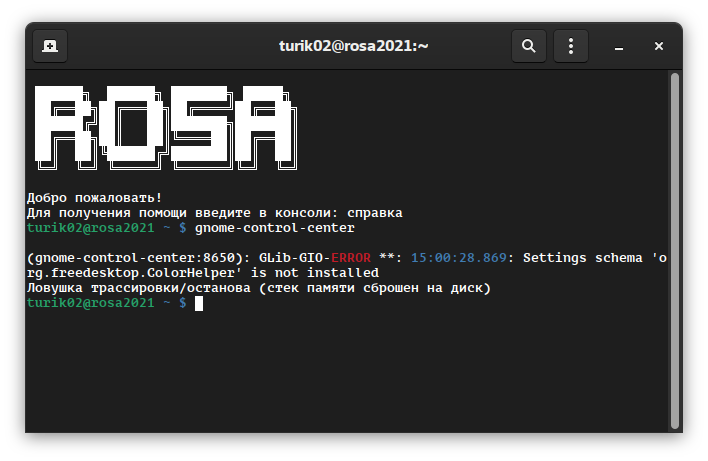The height and width of the screenshot is (461, 708).
Task: Click the 'gnome-control-center' command text
Action: [275, 228]
